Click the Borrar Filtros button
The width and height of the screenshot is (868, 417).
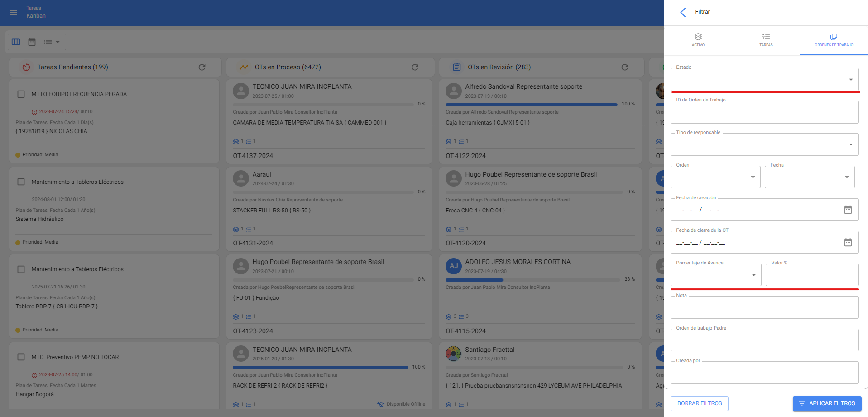[x=699, y=403]
